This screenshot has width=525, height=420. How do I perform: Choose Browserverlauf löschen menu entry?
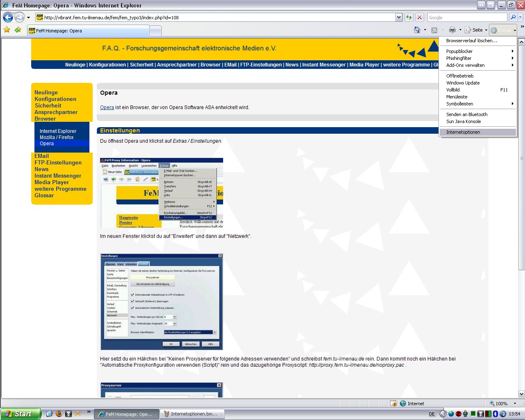click(x=477, y=41)
